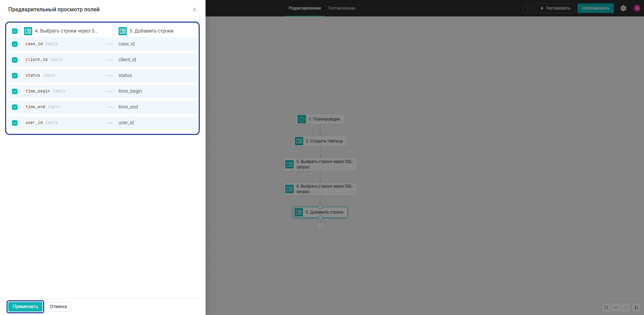Image resolution: width=644 pixels, height=315 pixels.
Task: Click the scheduler clock icon on node 1
Action: pyautogui.click(x=302, y=119)
